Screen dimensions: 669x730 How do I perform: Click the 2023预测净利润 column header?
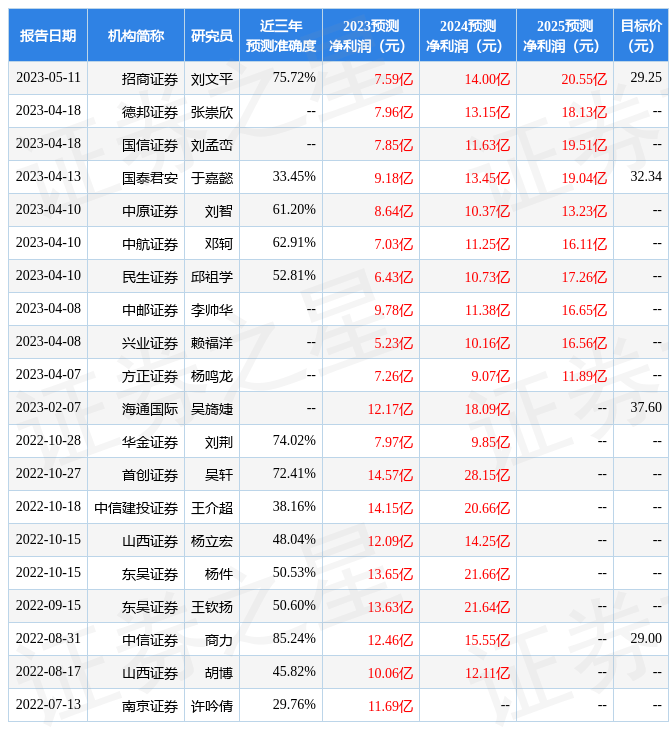point(371,36)
